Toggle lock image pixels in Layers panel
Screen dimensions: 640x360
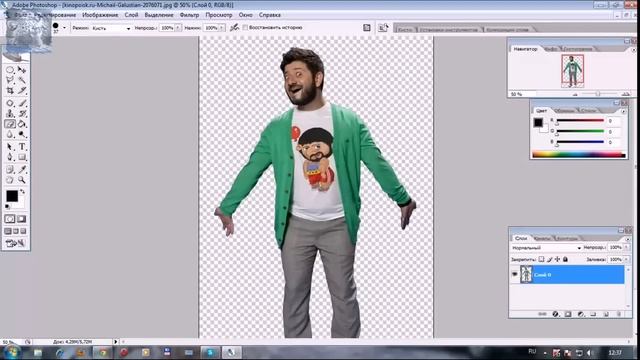[x=549, y=259]
